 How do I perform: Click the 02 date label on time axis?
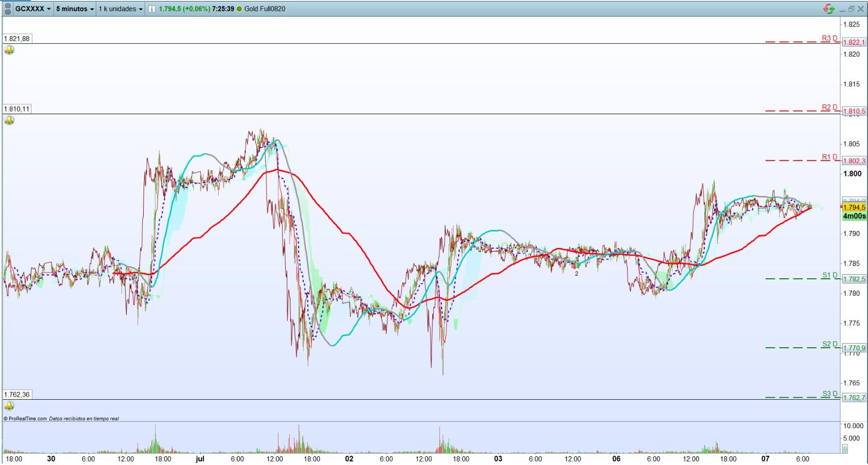click(349, 459)
